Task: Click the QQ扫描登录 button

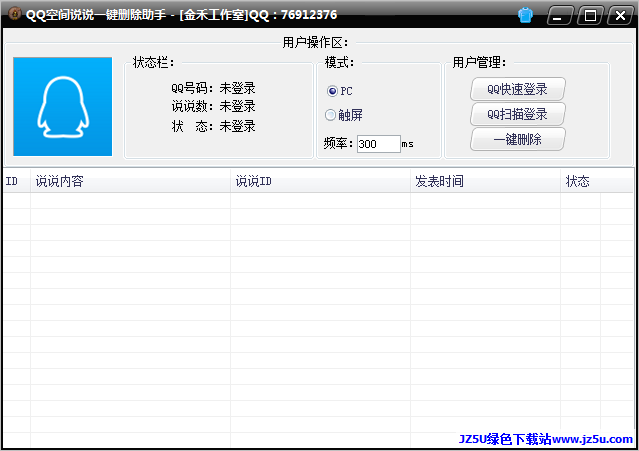Action: pyautogui.click(x=518, y=114)
